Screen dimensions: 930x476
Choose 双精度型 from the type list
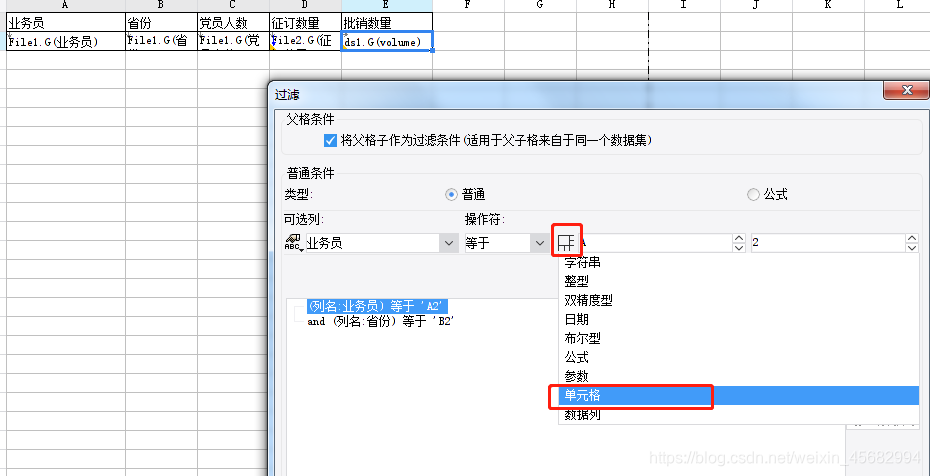point(739,300)
